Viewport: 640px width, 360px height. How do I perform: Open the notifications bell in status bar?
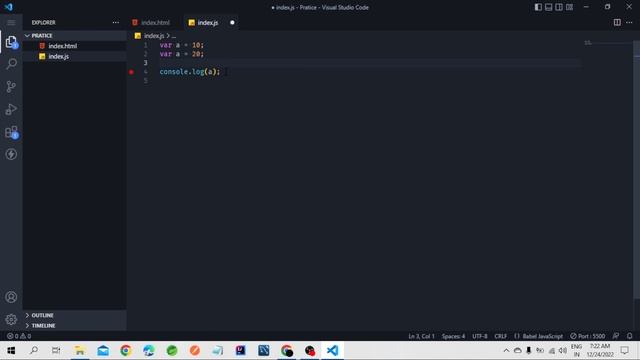click(629, 336)
